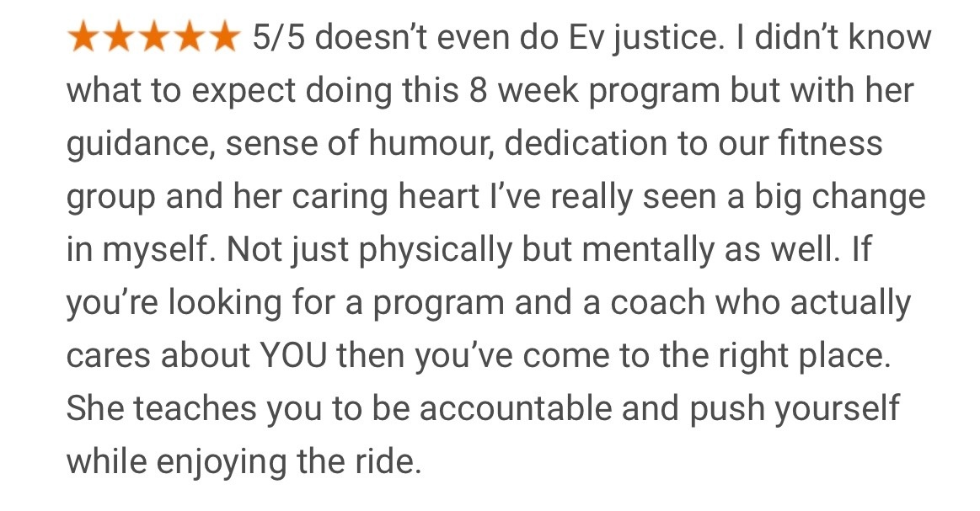Choose the fourth orange rating star
Image resolution: width=980 pixels, height=511 pixels.
click(187, 37)
